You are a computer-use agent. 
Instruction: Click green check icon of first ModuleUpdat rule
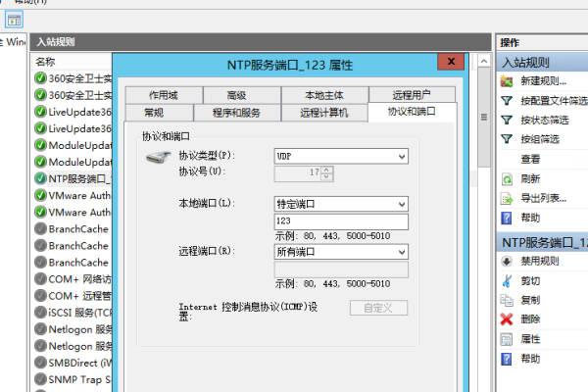click(40, 145)
